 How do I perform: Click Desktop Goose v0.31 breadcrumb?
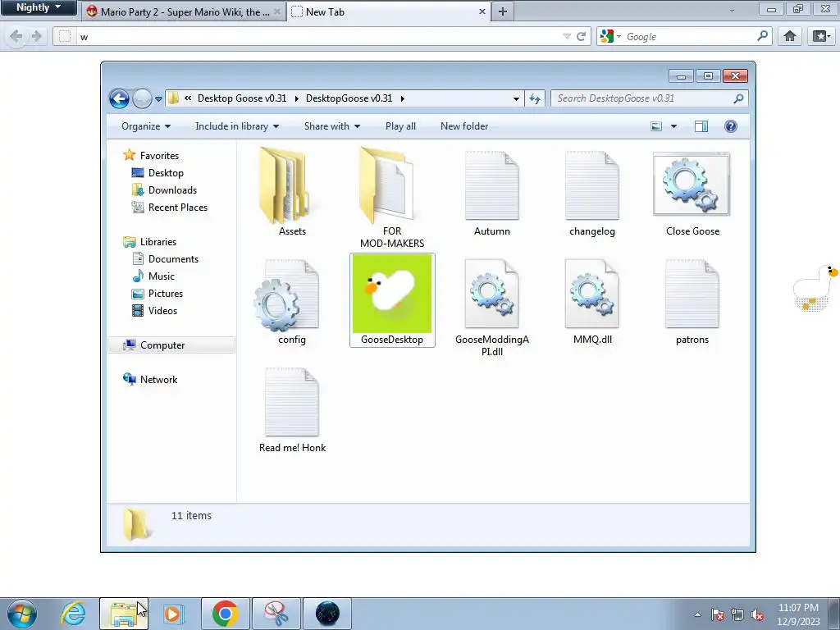(242, 98)
